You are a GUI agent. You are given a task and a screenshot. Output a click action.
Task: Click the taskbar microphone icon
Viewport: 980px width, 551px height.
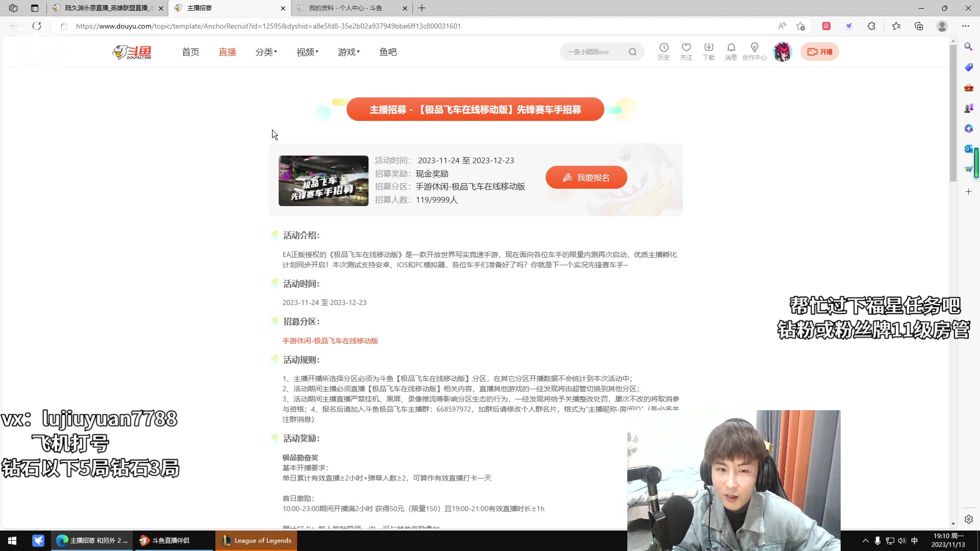tap(877, 541)
